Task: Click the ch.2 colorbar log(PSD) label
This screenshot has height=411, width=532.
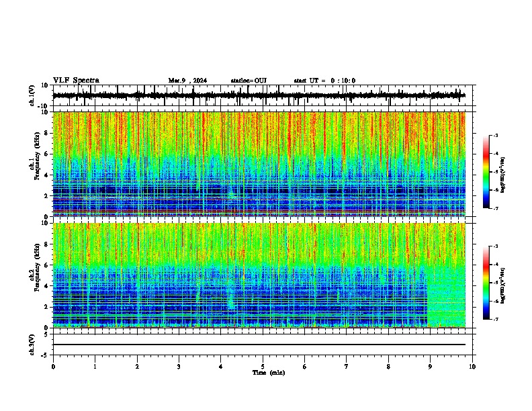Action: [503, 285]
